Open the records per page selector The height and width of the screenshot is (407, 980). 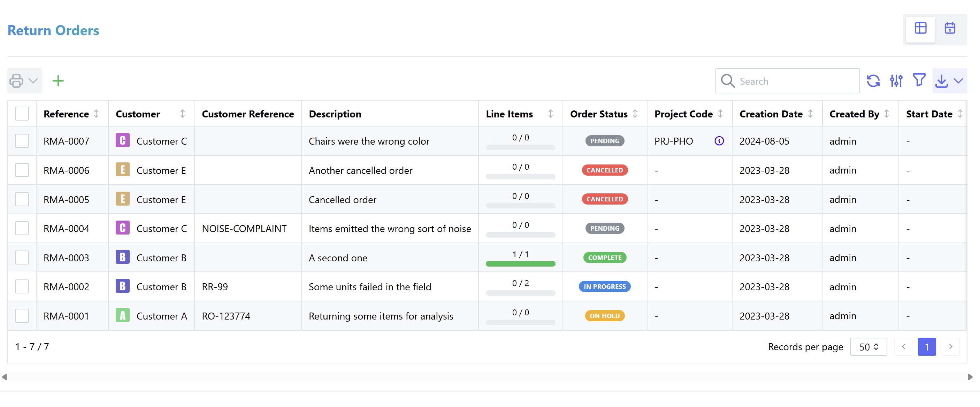point(868,346)
